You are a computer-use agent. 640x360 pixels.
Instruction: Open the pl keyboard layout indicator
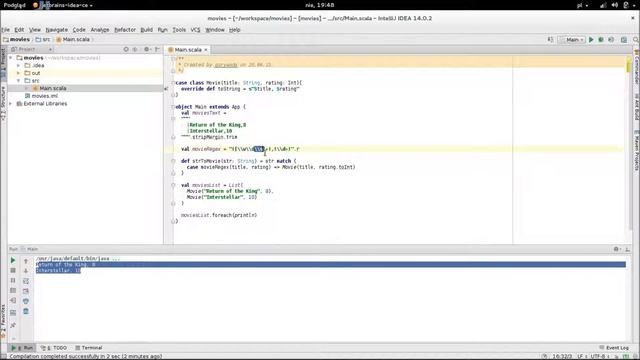(x=582, y=5)
